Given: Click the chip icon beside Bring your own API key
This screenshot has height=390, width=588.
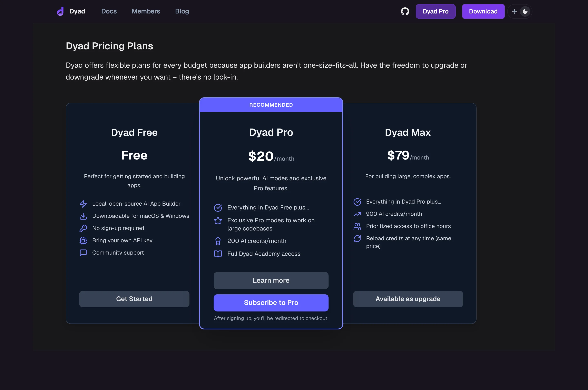Looking at the screenshot, I should point(83,240).
